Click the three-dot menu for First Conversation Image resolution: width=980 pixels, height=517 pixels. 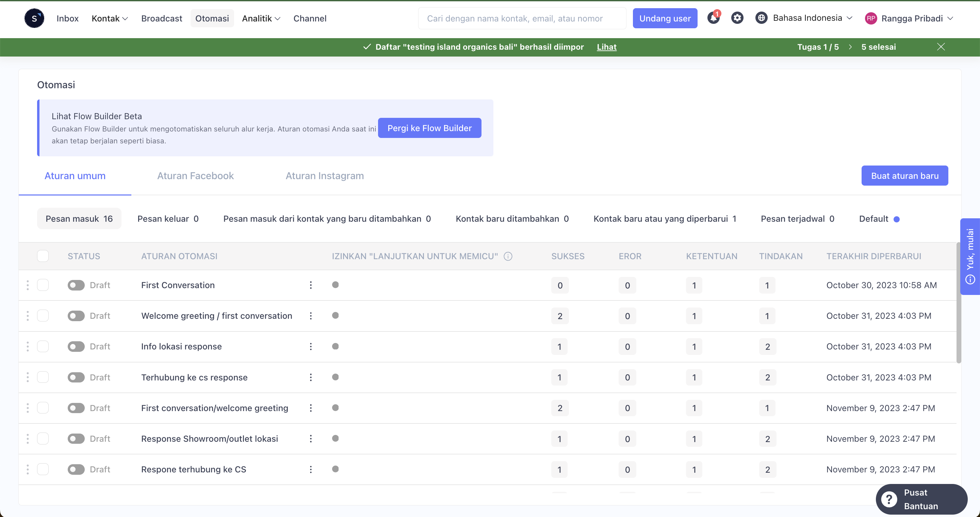click(x=310, y=285)
